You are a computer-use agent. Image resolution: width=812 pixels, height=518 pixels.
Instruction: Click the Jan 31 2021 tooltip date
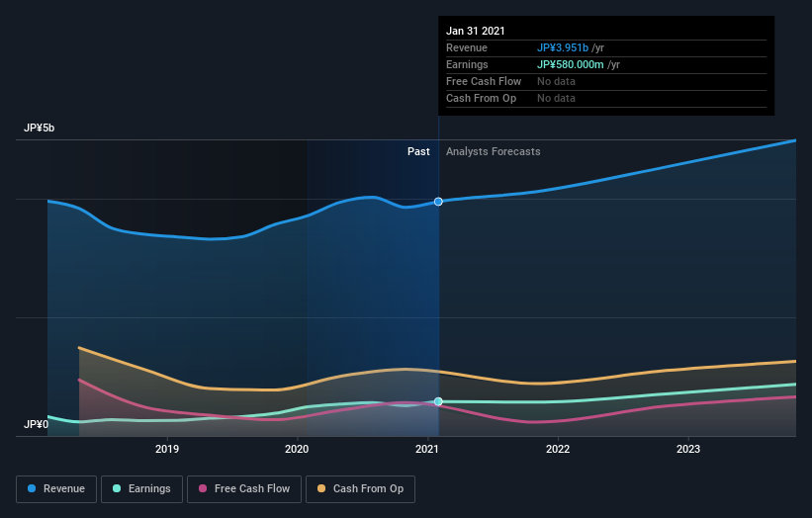pos(476,31)
